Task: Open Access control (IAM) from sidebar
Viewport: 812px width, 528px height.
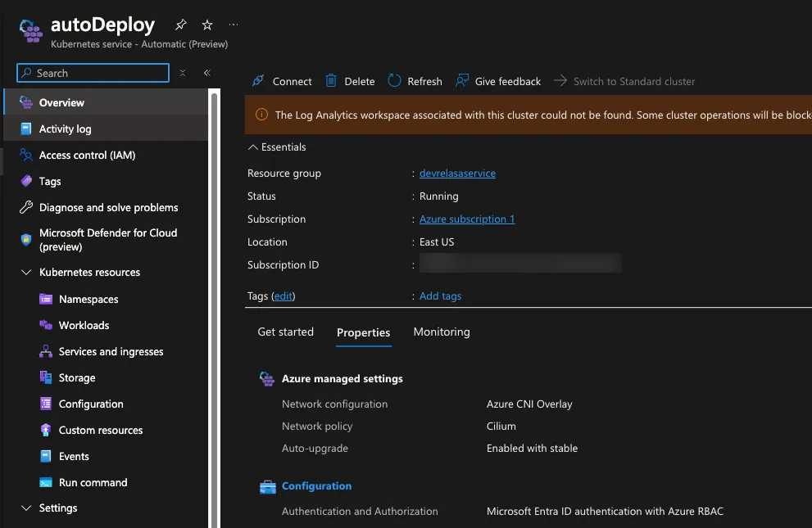Action: (87, 156)
